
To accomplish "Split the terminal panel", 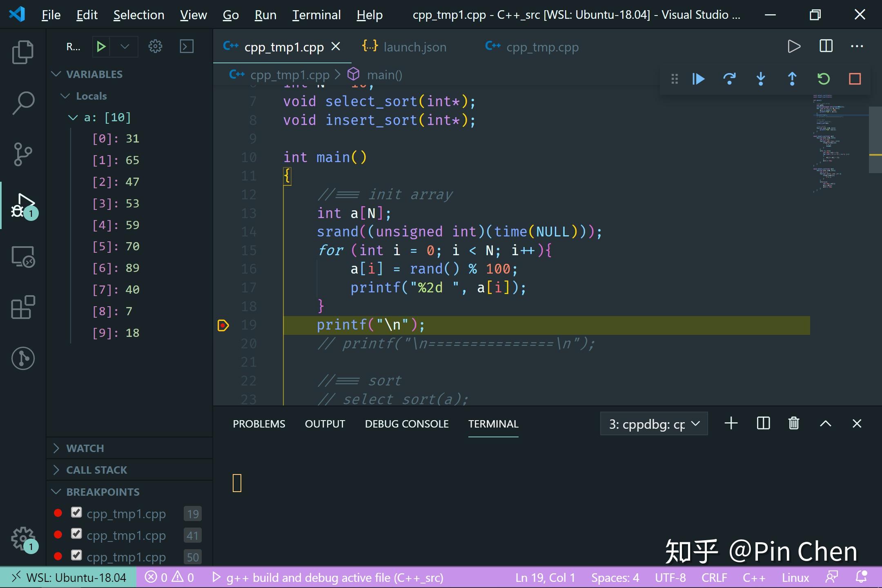I will [763, 423].
